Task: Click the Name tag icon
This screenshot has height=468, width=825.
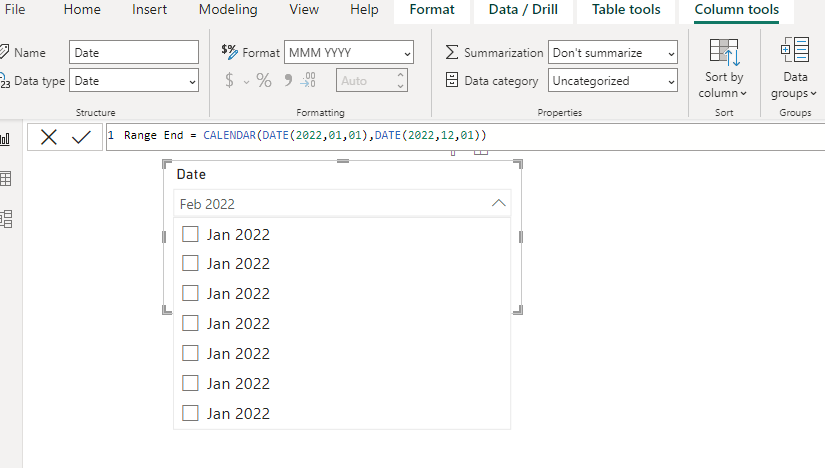Action: [x=4, y=52]
